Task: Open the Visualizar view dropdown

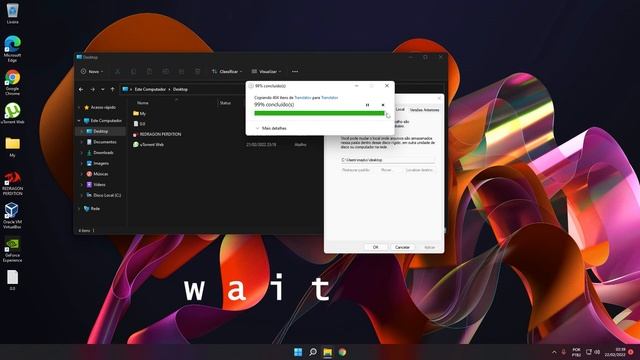Action: click(x=266, y=71)
